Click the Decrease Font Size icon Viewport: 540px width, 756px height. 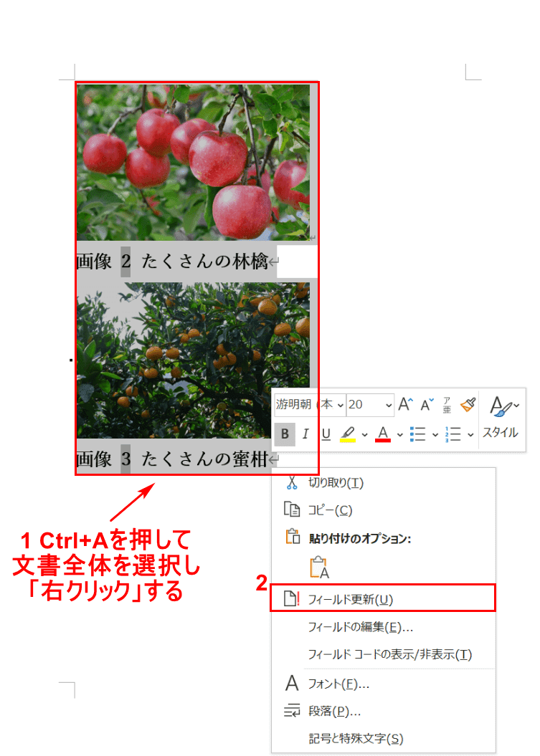tap(427, 404)
